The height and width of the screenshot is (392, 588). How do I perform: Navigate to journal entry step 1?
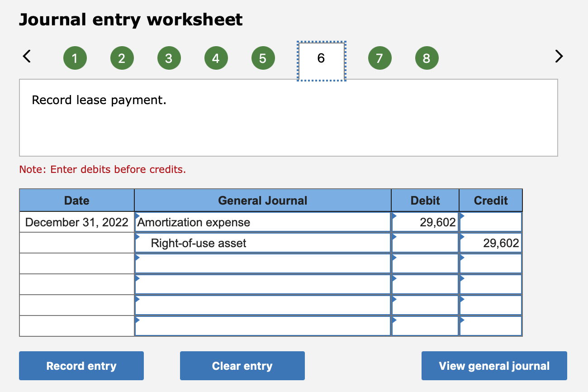point(75,57)
